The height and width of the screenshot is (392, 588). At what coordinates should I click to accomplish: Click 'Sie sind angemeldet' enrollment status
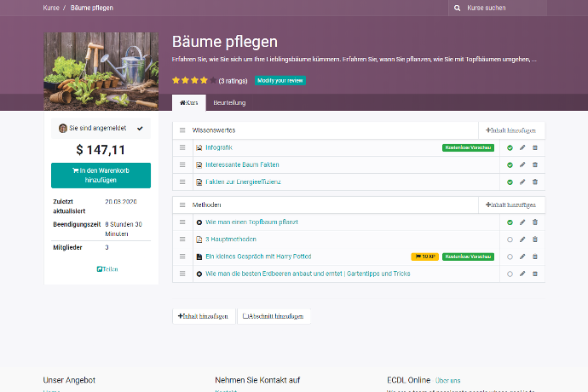point(101,129)
